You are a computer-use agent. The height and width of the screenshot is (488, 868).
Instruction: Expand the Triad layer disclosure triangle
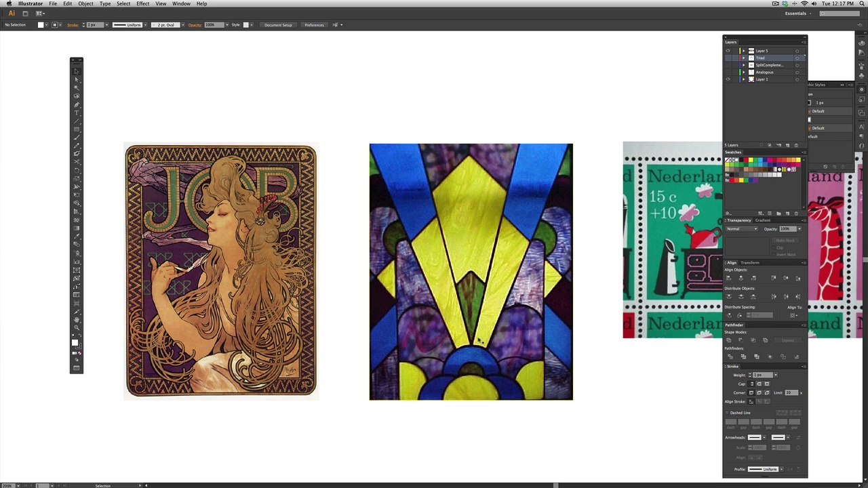coord(744,58)
